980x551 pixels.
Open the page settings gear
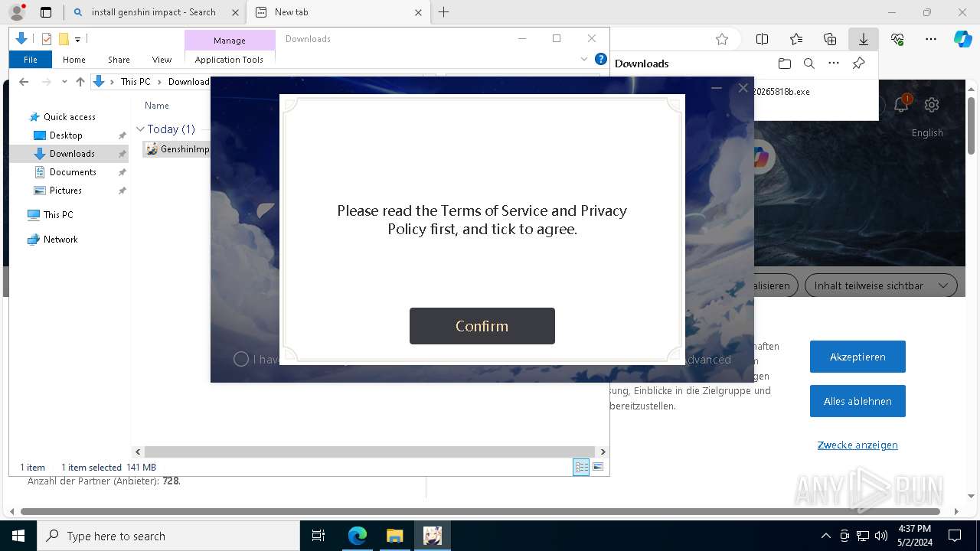(x=932, y=105)
